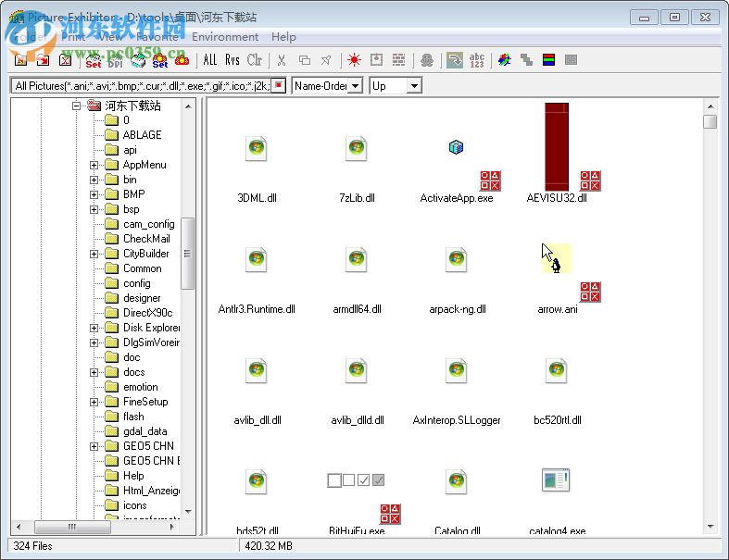Click the DPI settings icon
Image resolution: width=729 pixels, height=560 pixels.
(x=115, y=60)
